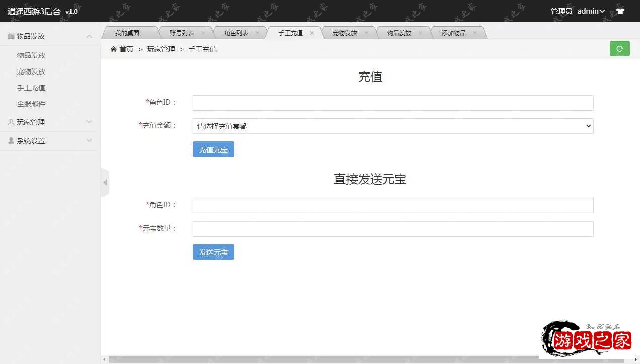The height and width of the screenshot is (364, 640).
Task: Click the first 角色ID input field
Action: [x=393, y=102]
